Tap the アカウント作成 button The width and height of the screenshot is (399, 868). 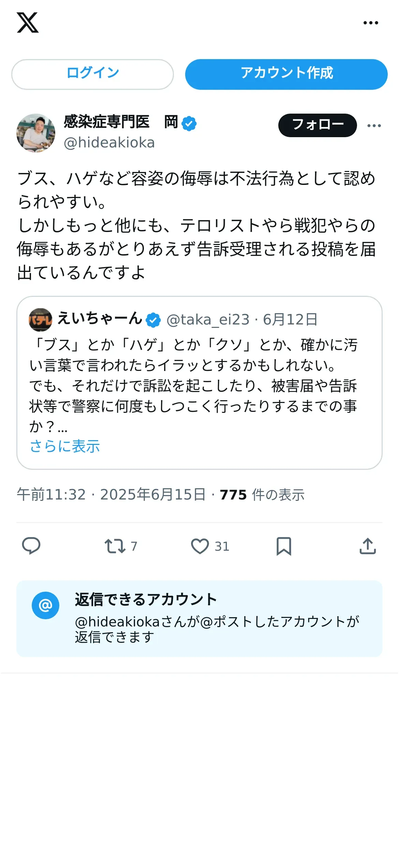click(286, 74)
